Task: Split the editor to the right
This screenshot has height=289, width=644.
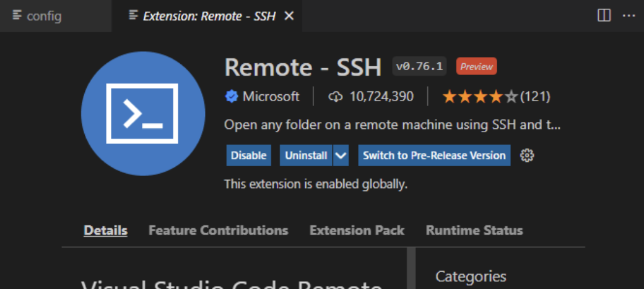Action: coord(604,16)
